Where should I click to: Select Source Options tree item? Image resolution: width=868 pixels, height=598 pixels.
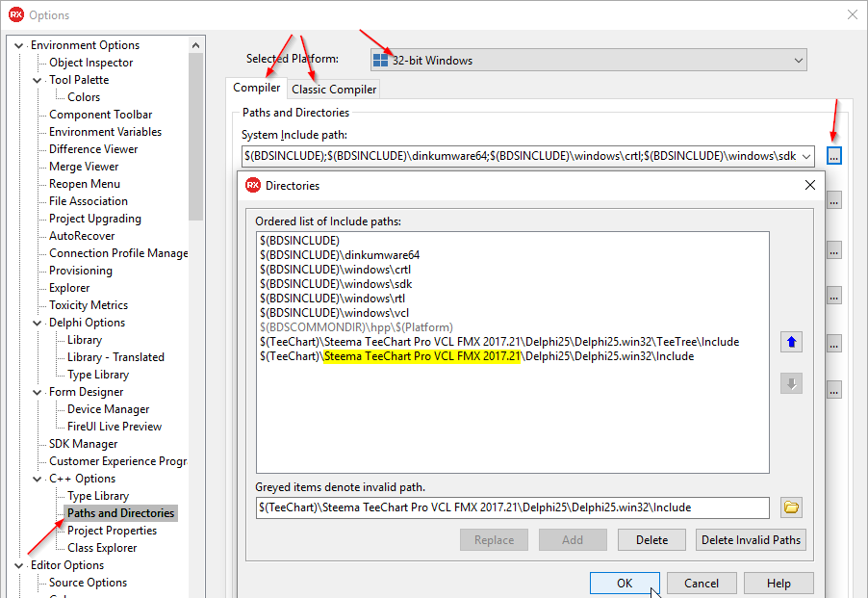(x=88, y=583)
